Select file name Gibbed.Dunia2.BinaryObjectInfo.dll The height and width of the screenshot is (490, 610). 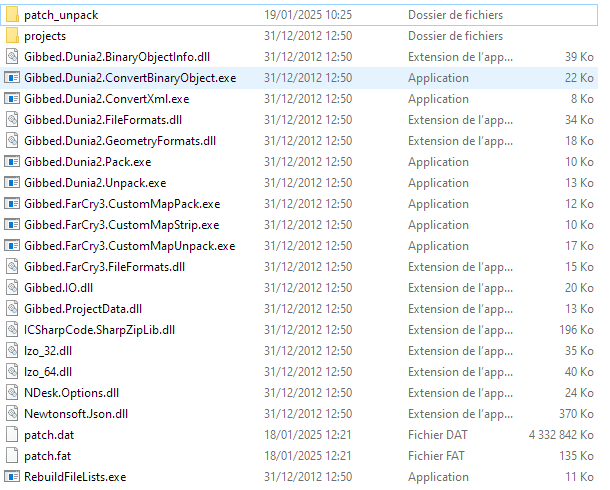click(x=117, y=57)
